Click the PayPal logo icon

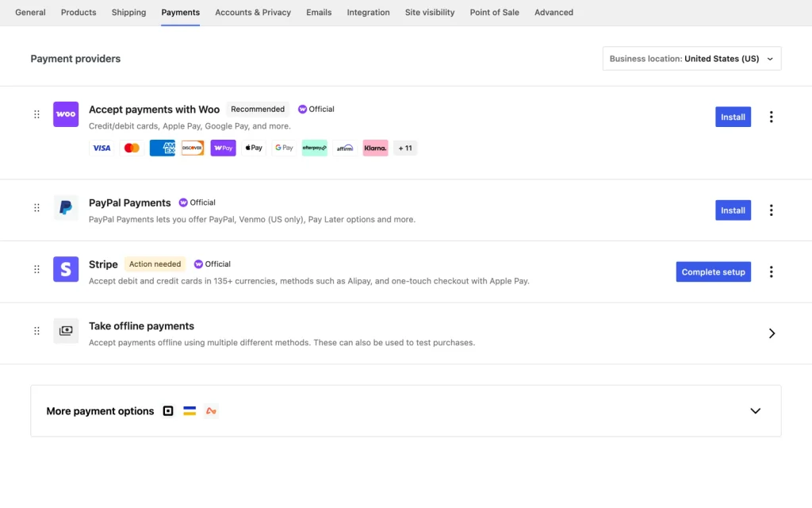[66, 207]
